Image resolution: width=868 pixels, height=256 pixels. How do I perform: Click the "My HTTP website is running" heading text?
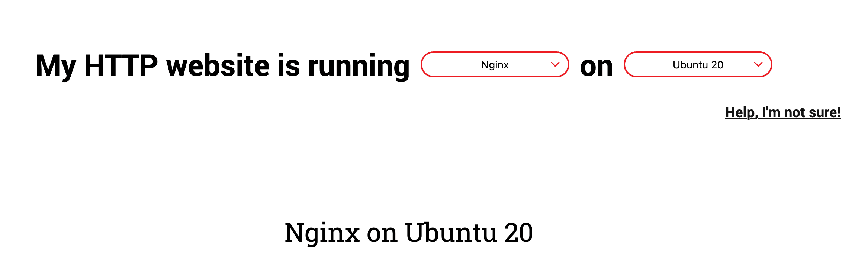[222, 66]
